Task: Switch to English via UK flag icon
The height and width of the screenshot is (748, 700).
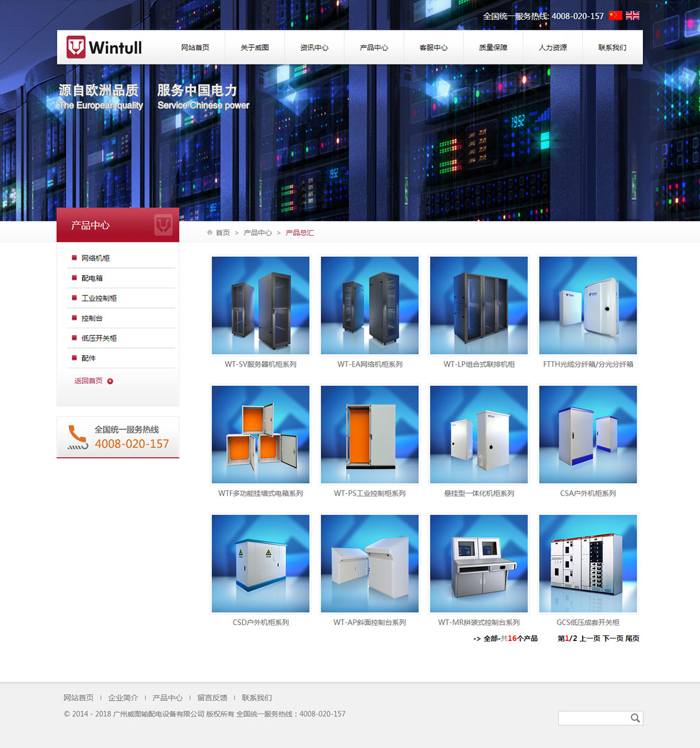Action: coord(632,16)
